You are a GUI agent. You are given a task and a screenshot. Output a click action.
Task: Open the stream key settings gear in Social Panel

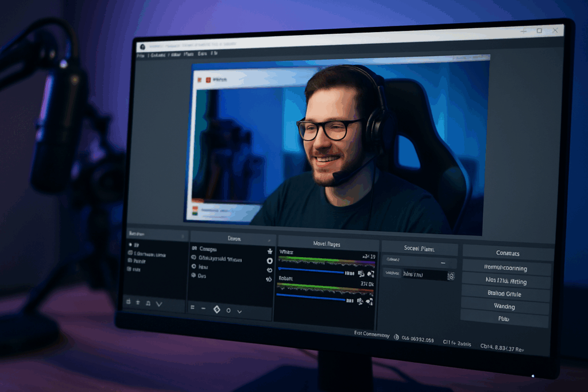point(451,276)
